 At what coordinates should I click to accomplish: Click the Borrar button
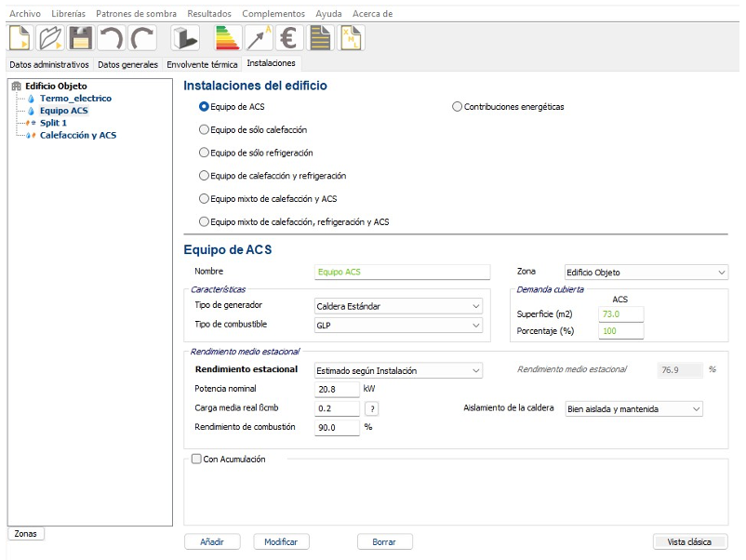384,541
